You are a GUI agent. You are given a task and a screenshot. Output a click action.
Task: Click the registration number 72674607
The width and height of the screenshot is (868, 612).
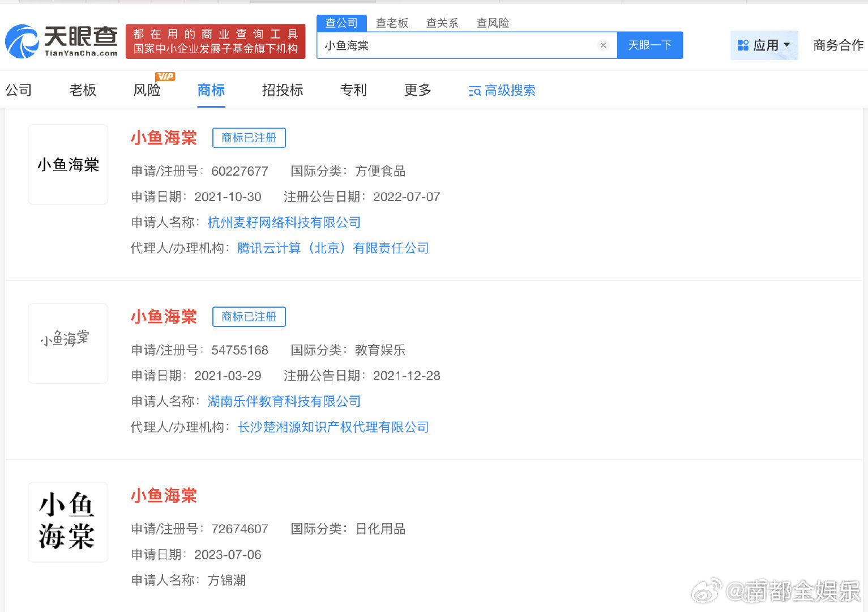click(x=240, y=529)
